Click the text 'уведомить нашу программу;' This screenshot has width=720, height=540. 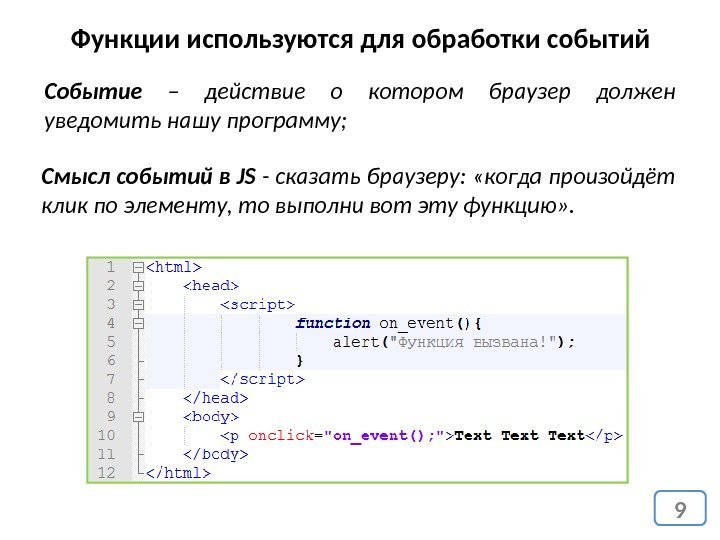pos(196,122)
